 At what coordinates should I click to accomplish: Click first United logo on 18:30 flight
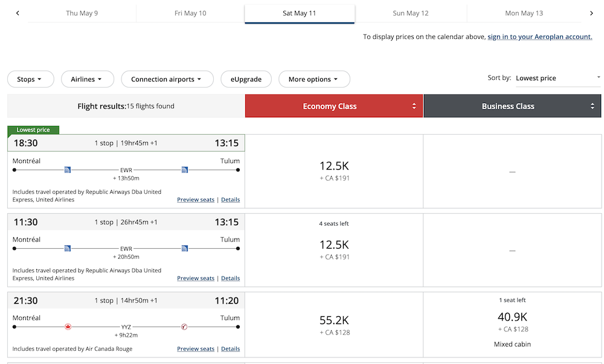[68, 170]
